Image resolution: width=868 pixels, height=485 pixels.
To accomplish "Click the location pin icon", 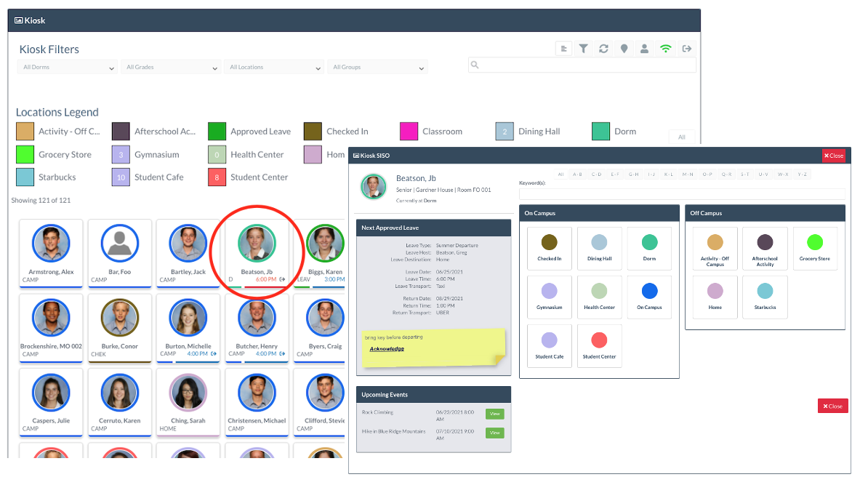I will pos(624,49).
